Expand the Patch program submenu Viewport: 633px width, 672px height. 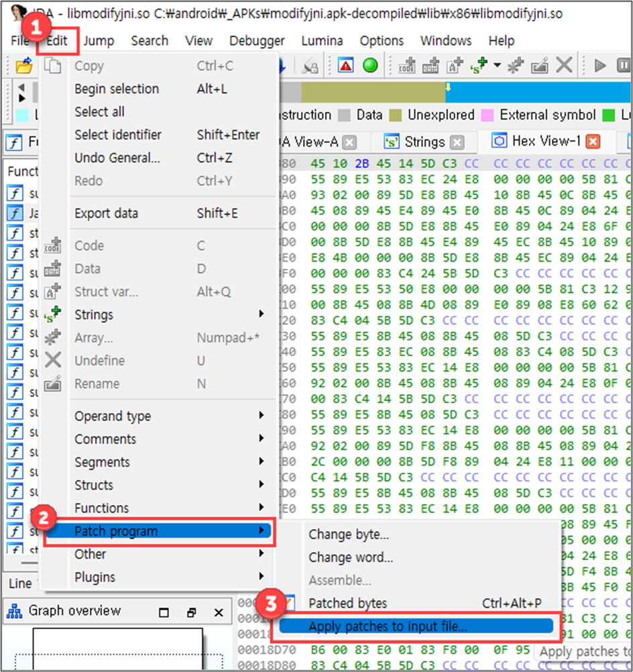pyautogui.click(x=158, y=531)
